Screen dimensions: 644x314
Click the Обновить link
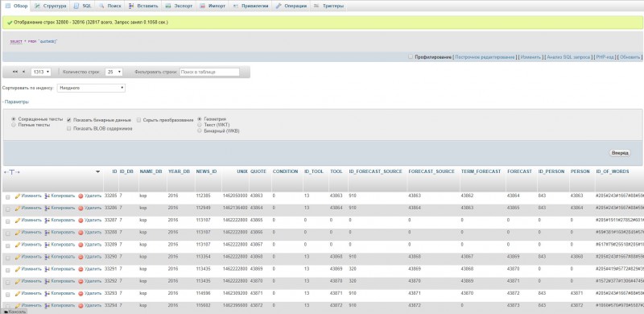click(x=630, y=57)
